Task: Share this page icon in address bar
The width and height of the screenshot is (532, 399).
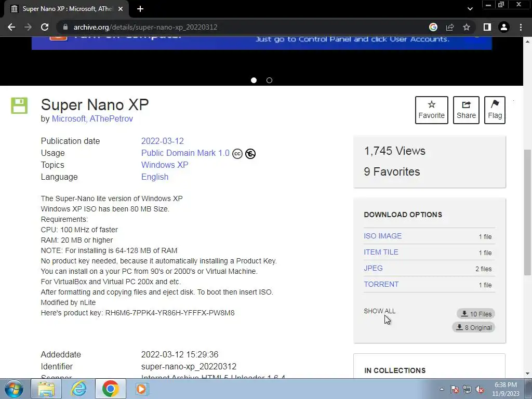Action: pyautogui.click(x=450, y=27)
